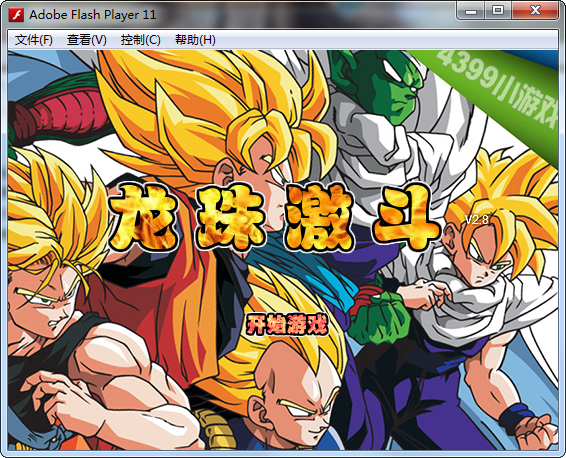566x458 pixels.
Task: Click the 龙珠激斗 game title logo
Action: pos(274,218)
